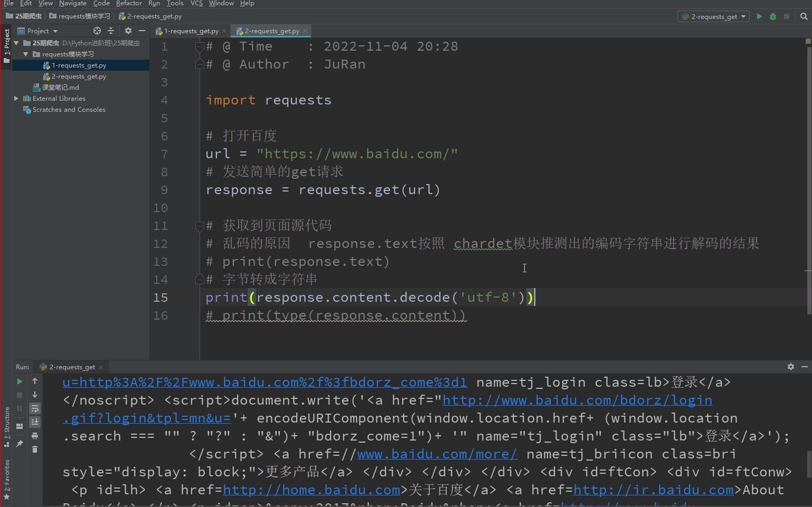The height and width of the screenshot is (507, 812).
Task: Place cursor at line 9 requests.get(url)
Action: tap(370, 190)
